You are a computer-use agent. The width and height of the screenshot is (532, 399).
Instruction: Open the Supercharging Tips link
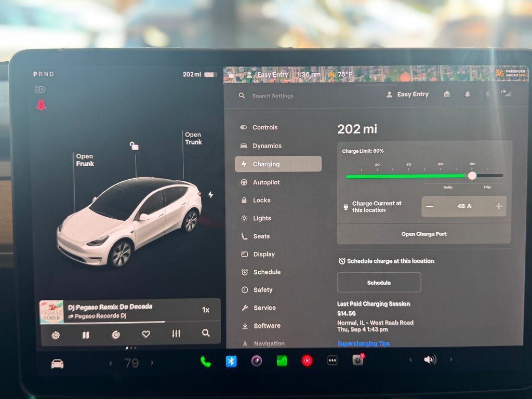point(363,344)
